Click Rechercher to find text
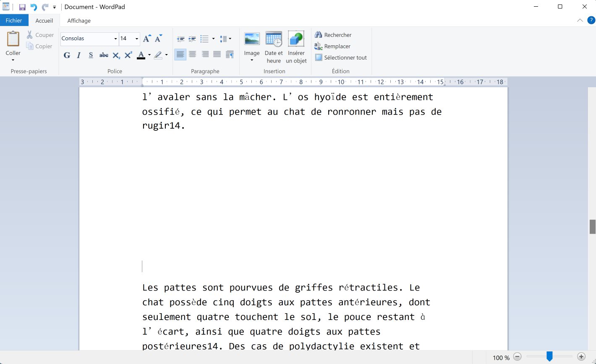Screen dimensions: 596x364 [x=333, y=35]
